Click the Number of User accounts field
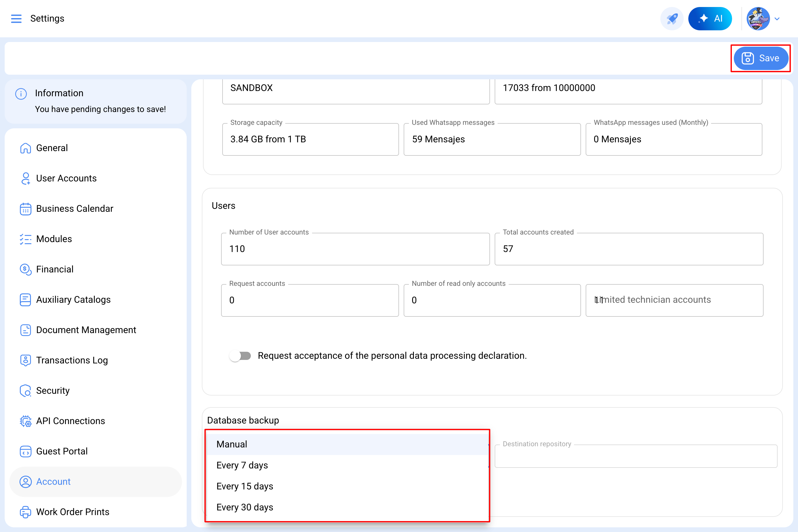 pos(355,249)
